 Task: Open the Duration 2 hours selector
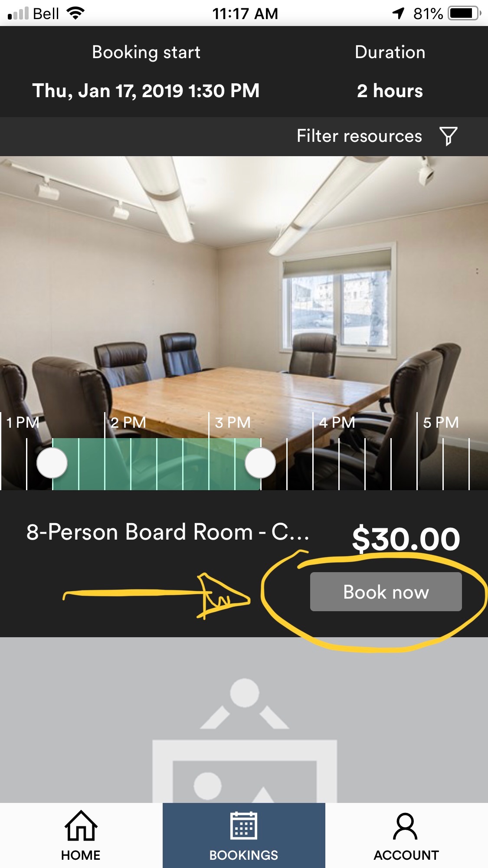(x=390, y=72)
